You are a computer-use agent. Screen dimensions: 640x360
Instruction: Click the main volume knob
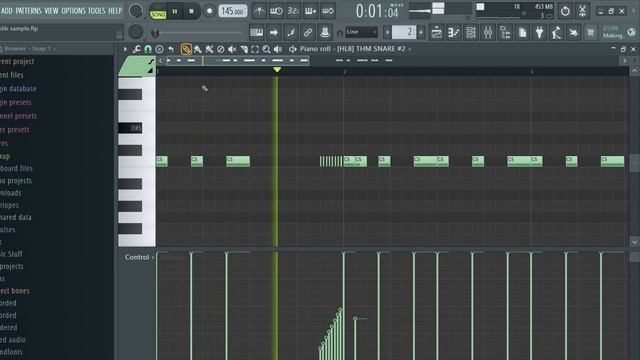point(136,11)
